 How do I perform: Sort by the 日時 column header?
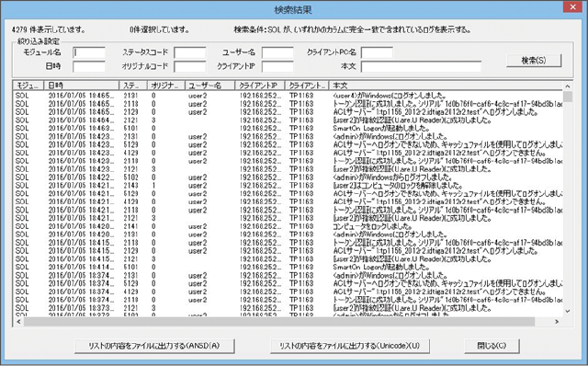click(x=82, y=86)
